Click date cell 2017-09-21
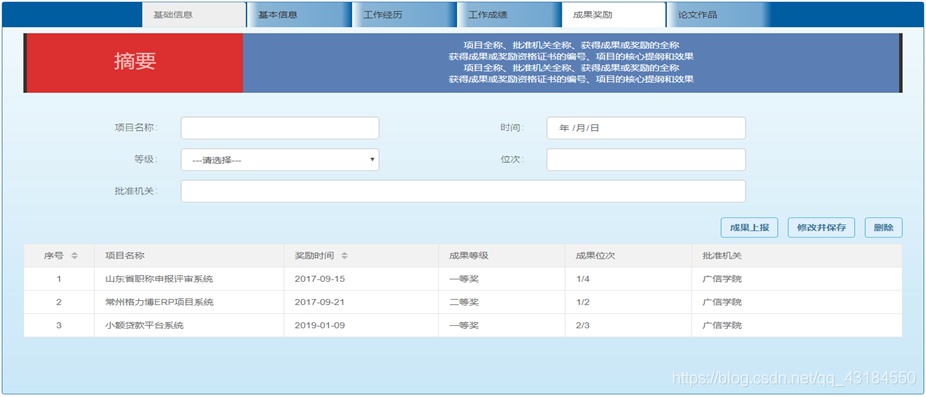926x397 pixels. [x=361, y=302]
